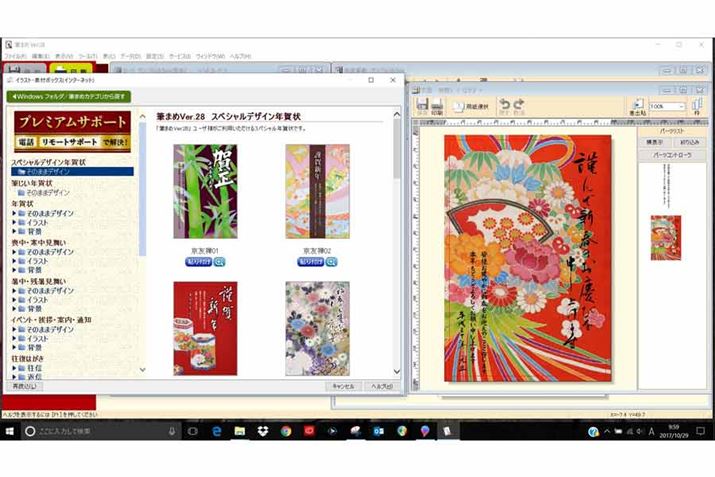Click 貼り付け button under 京友禅02

point(311,262)
